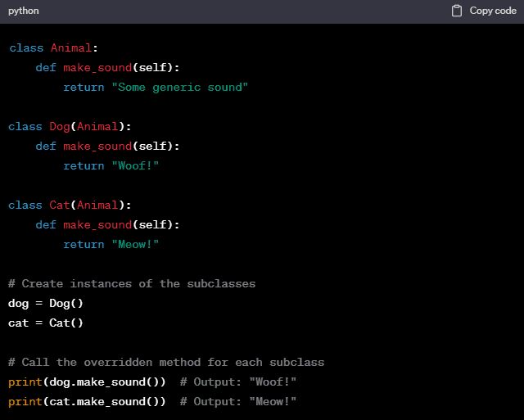Click the "dog = Dog()" line
Screen dimensions: 524x420
click(x=46, y=304)
